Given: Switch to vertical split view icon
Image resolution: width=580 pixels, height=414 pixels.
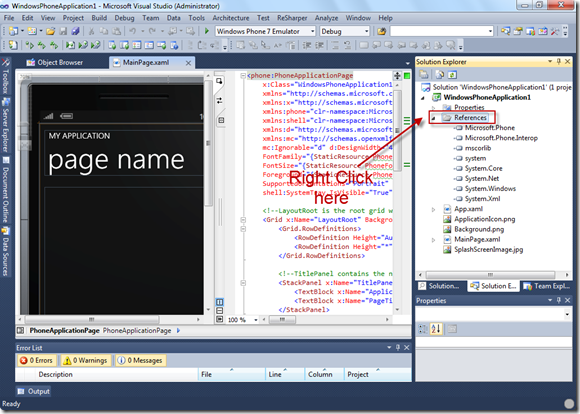Looking at the screenshot, I should 219,302.
